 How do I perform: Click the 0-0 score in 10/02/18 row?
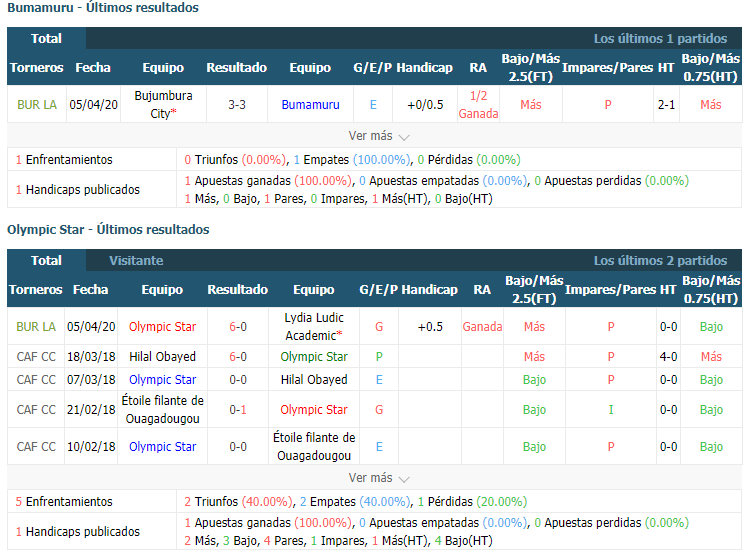(x=238, y=447)
